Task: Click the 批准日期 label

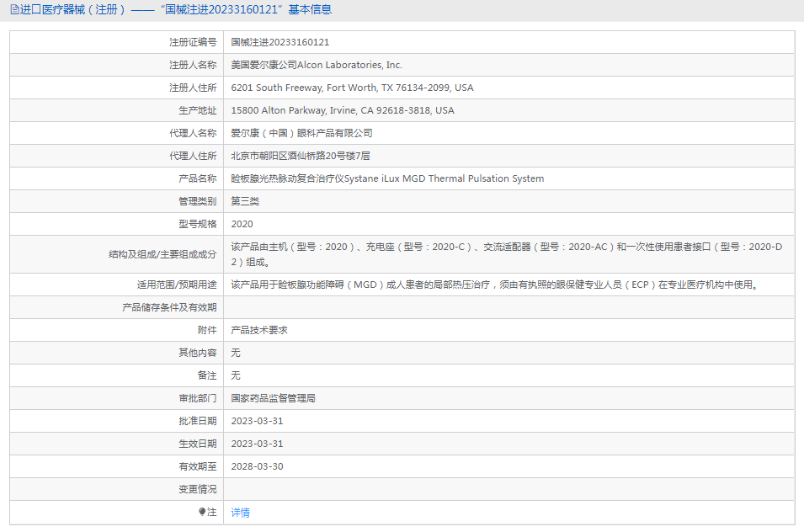Action: click(x=197, y=421)
